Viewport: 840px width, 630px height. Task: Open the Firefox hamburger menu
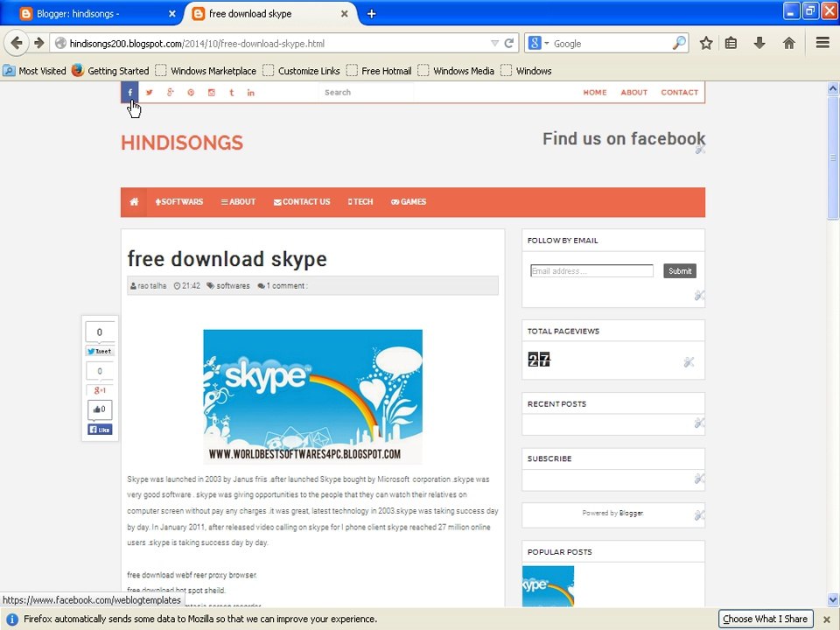[822, 43]
